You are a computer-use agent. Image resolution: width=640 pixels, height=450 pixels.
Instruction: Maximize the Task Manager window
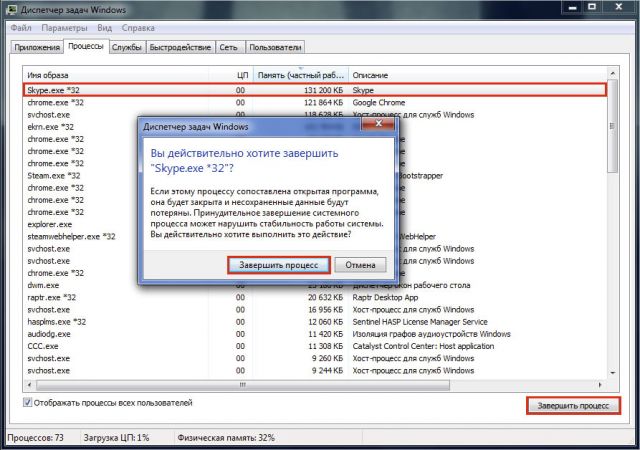[592, 7]
